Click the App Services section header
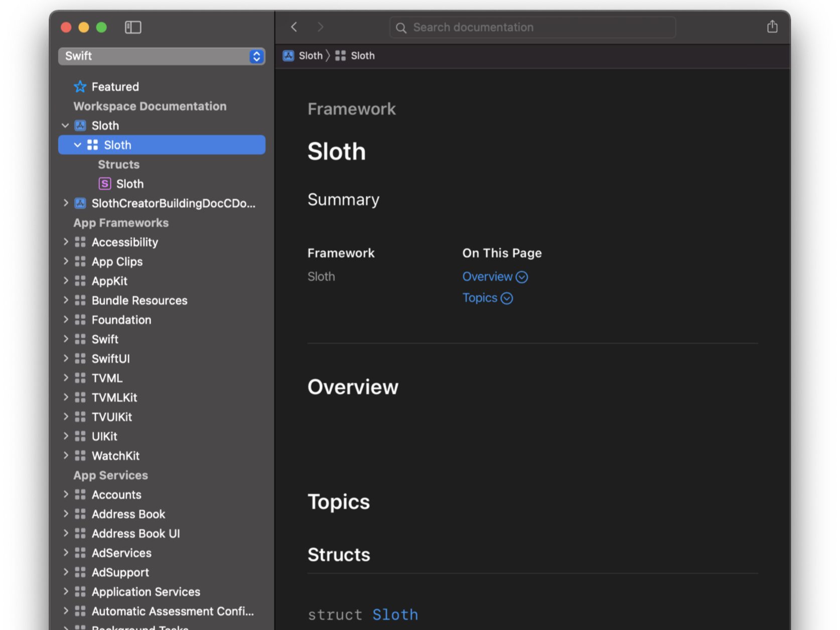Image resolution: width=840 pixels, height=630 pixels. point(110,475)
